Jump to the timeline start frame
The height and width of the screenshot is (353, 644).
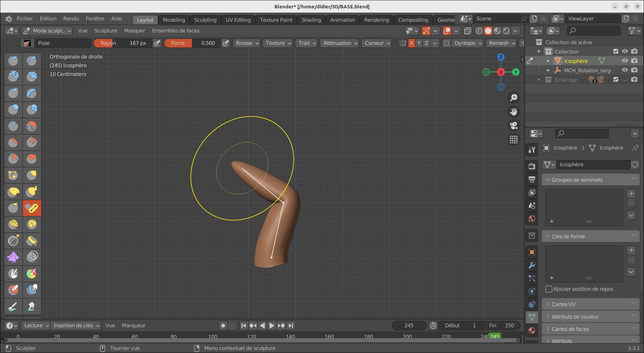click(244, 326)
